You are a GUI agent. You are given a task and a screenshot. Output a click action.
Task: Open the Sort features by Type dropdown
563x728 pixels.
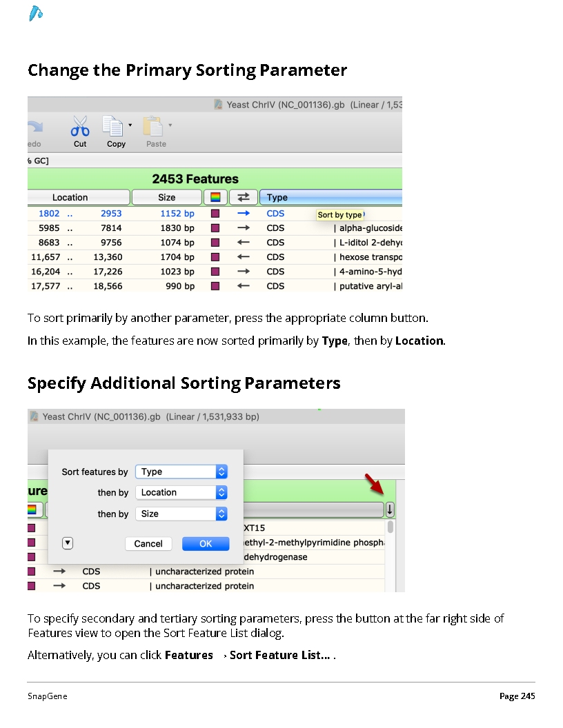[x=181, y=472]
